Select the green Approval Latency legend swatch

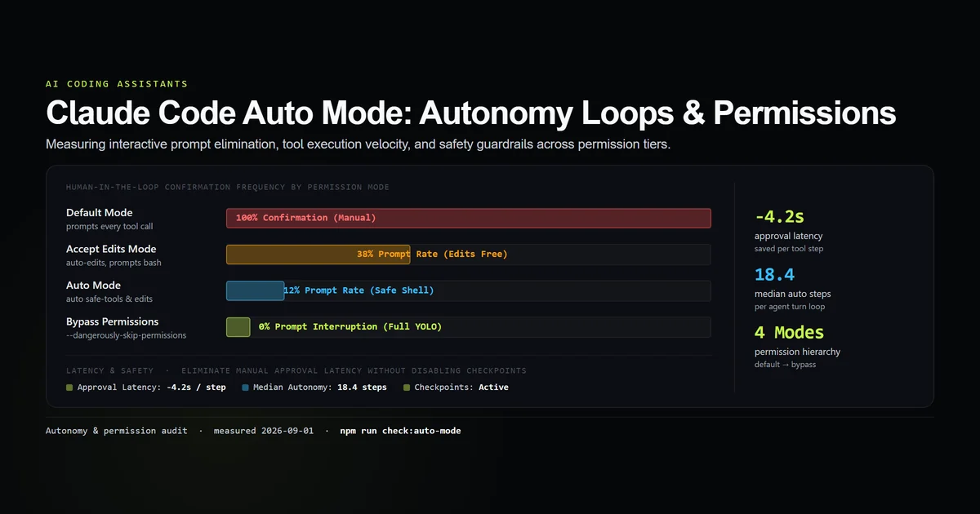pyautogui.click(x=69, y=388)
